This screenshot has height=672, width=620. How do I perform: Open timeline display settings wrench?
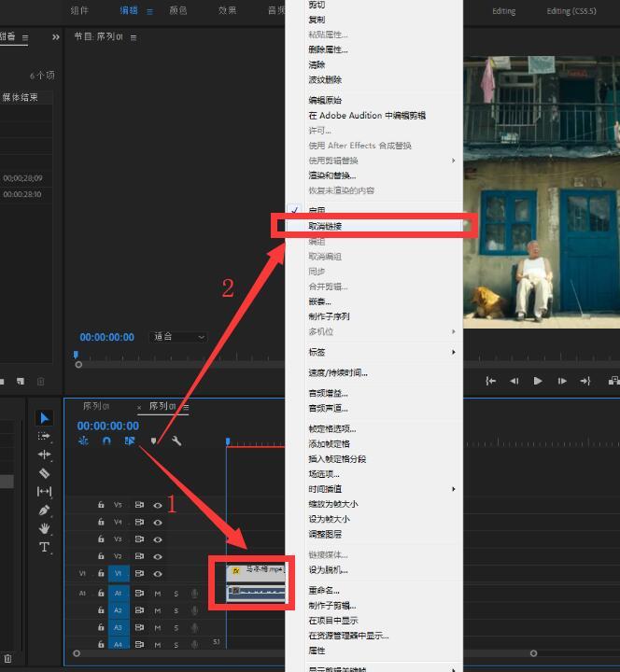coord(176,441)
